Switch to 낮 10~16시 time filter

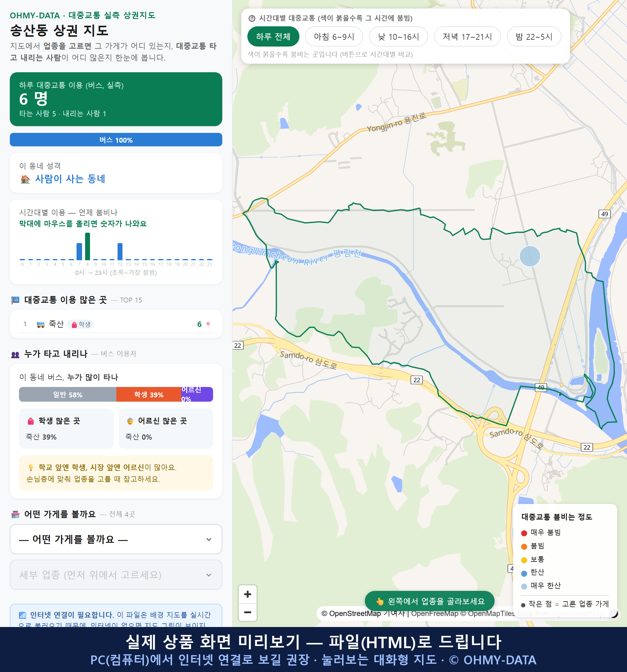point(398,36)
